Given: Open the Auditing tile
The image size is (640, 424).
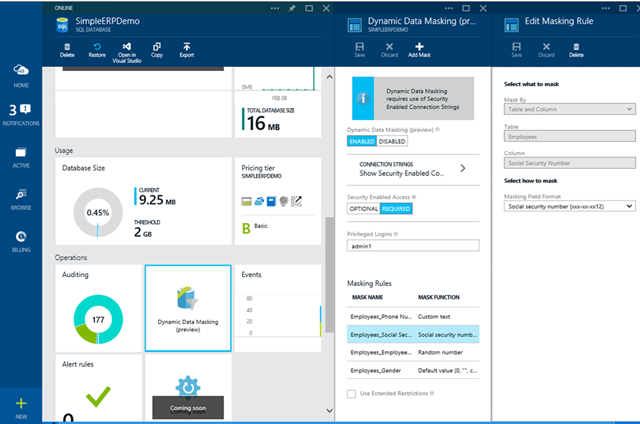Looking at the screenshot, I should (x=98, y=308).
